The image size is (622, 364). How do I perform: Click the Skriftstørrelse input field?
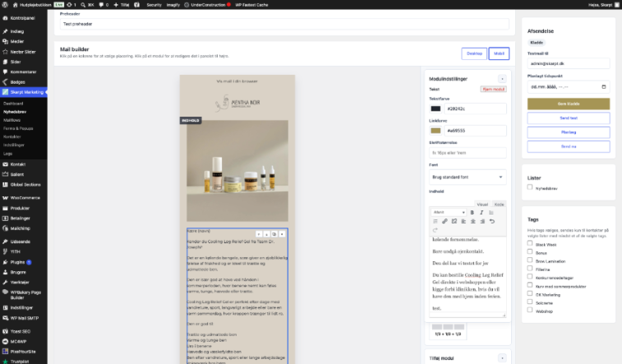pos(468,153)
